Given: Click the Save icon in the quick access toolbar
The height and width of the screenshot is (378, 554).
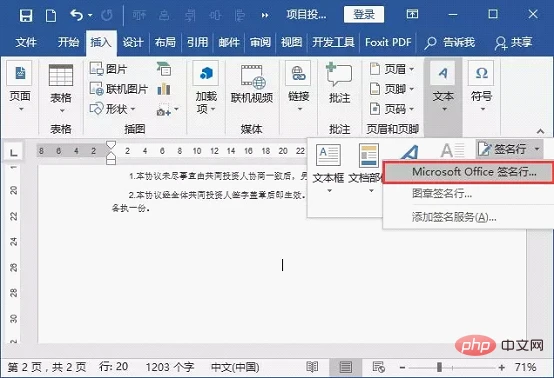Looking at the screenshot, I should click(26, 15).
